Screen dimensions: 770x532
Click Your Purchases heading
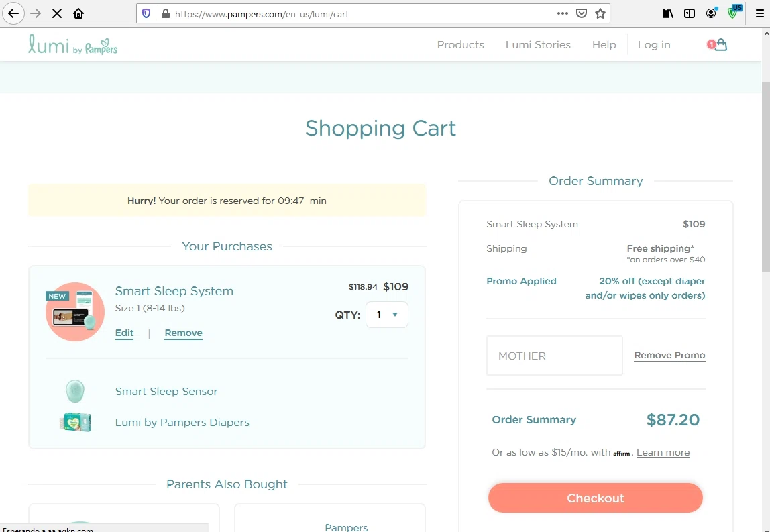(x=227, y=246)
